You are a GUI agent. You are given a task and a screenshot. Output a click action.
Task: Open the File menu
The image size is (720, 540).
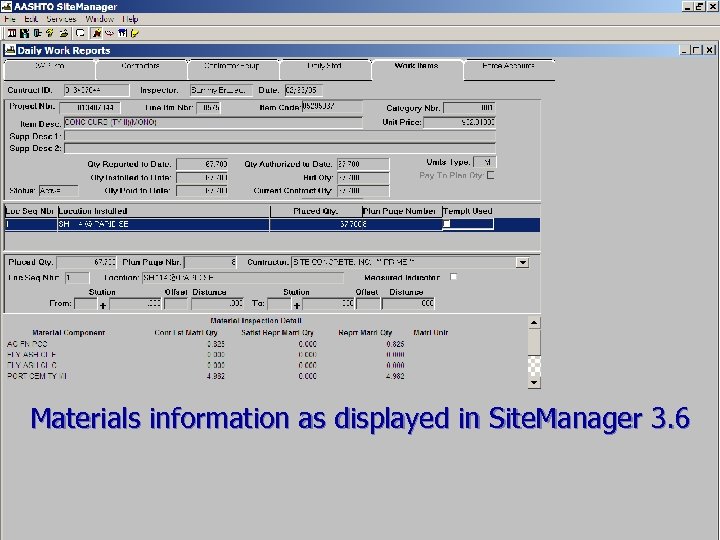10,19
